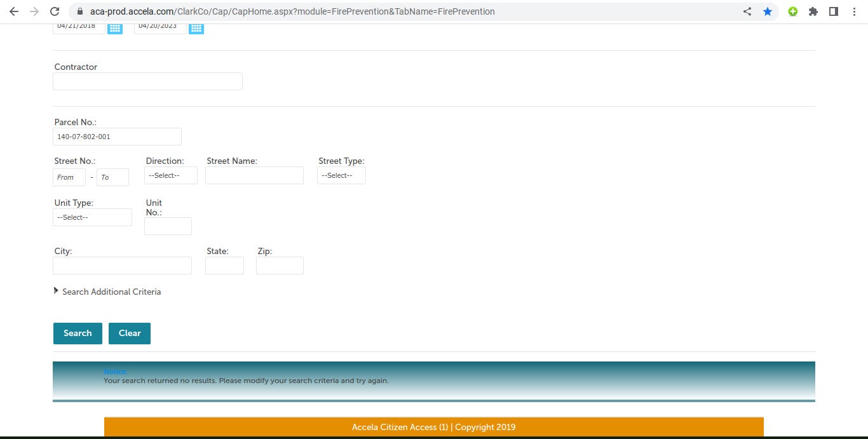Click the start date field 04/21/2018
Screen dimensions: 868x439
pos(79,28)
